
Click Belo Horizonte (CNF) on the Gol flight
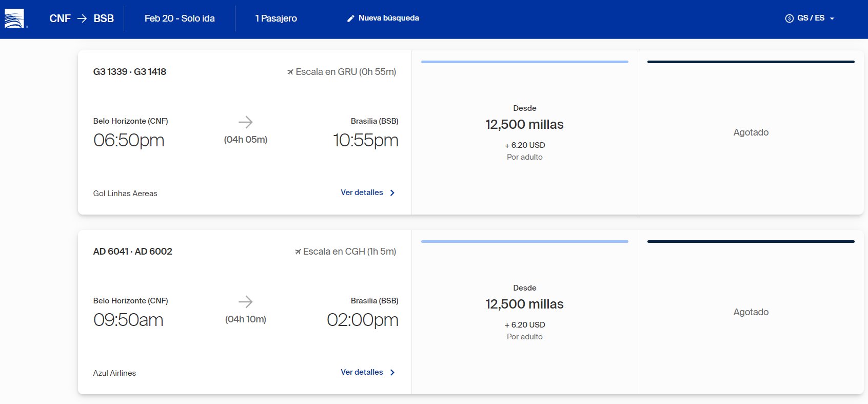coord(131,121)
